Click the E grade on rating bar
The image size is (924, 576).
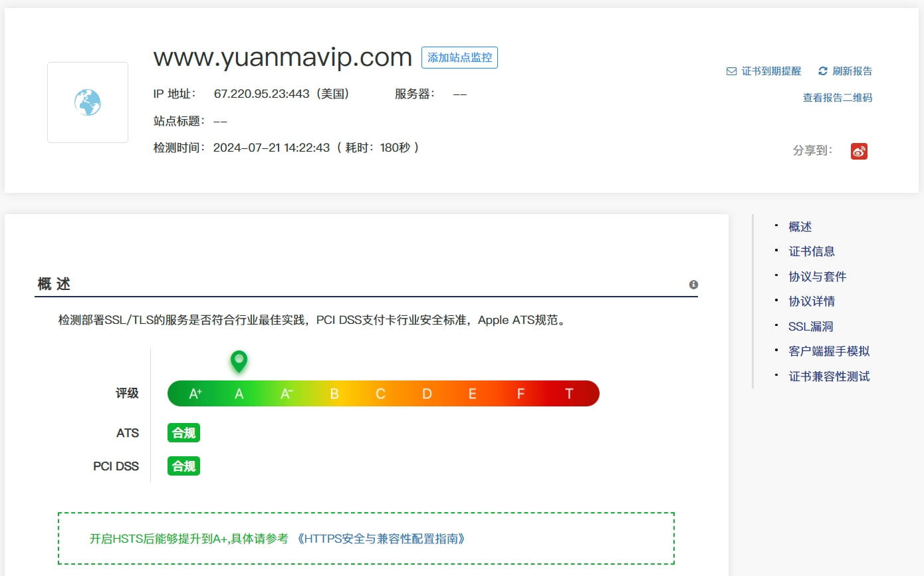coord(473,394)
